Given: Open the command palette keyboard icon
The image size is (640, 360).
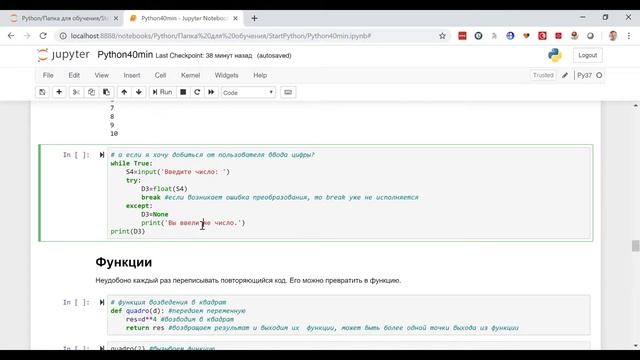Looking at the screenshot, I should click(x=288, y=92).
